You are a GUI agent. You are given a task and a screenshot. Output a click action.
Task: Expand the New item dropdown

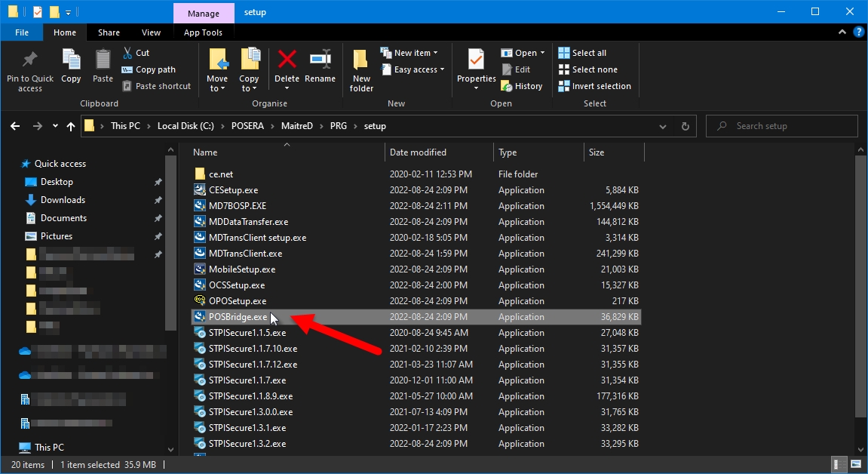coord(416,53)
